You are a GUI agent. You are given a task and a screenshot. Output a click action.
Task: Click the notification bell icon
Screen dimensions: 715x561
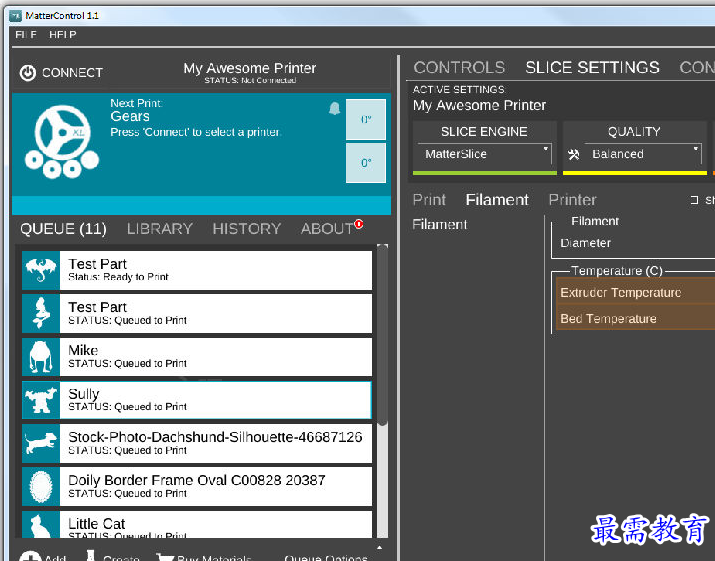pos(334,109)
